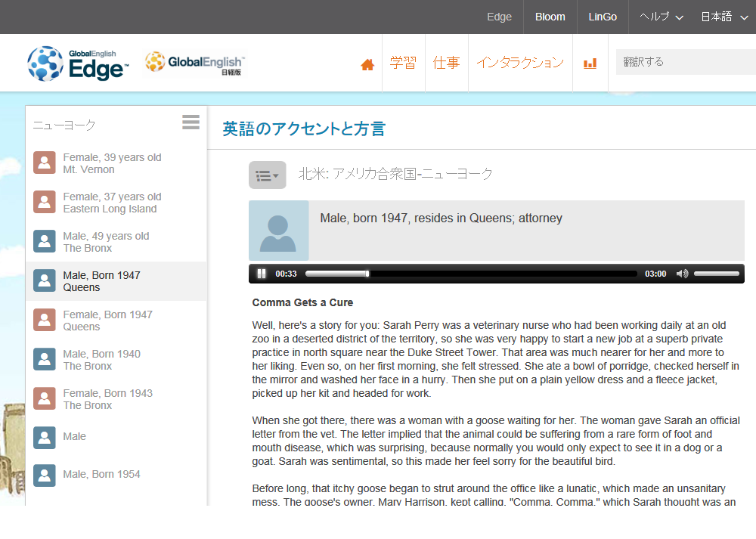Image resolution: width=756 pixels, height=539 pixels.
Task: Seek within the audio progress bar
Action: (471, 274)
